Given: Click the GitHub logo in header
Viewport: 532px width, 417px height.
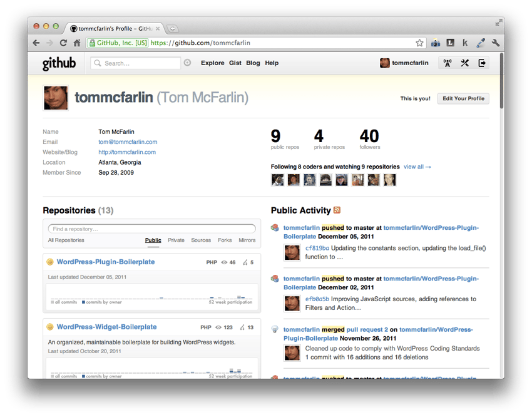Looking at the screenshot, I should pos(59,63).
